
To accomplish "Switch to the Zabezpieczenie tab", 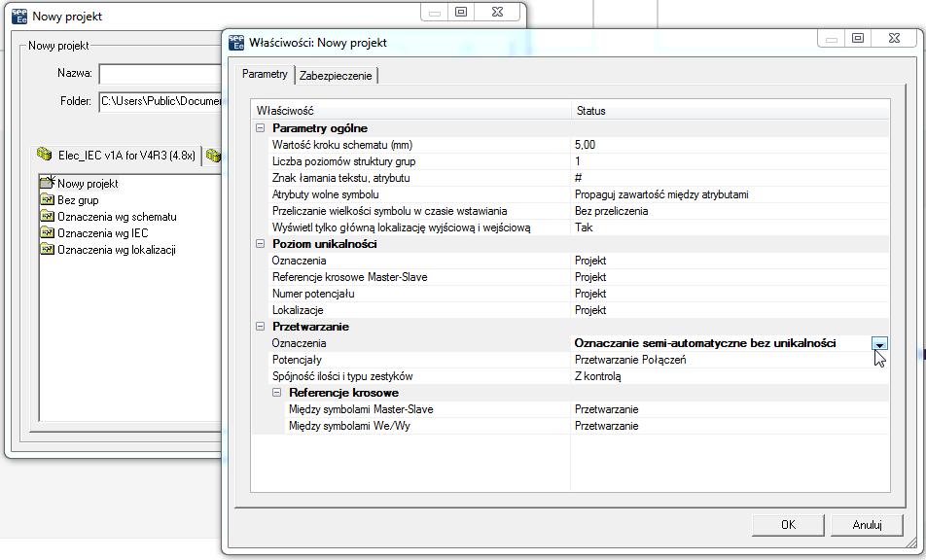I will tap(336, 76).
